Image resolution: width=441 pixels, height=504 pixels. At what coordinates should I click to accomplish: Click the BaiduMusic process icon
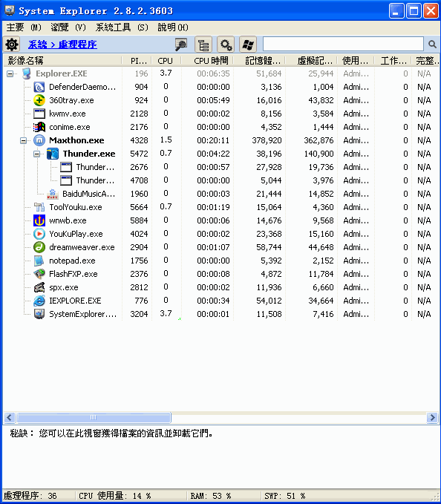tap(53, 194)
